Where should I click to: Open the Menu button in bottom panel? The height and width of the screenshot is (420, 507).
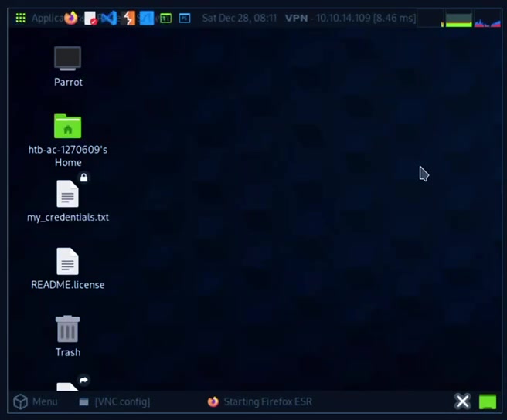(36, 401)
